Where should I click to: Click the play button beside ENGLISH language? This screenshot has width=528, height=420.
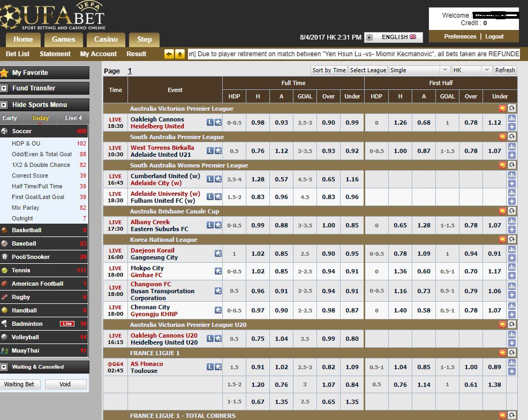click(x=369, y=37)
